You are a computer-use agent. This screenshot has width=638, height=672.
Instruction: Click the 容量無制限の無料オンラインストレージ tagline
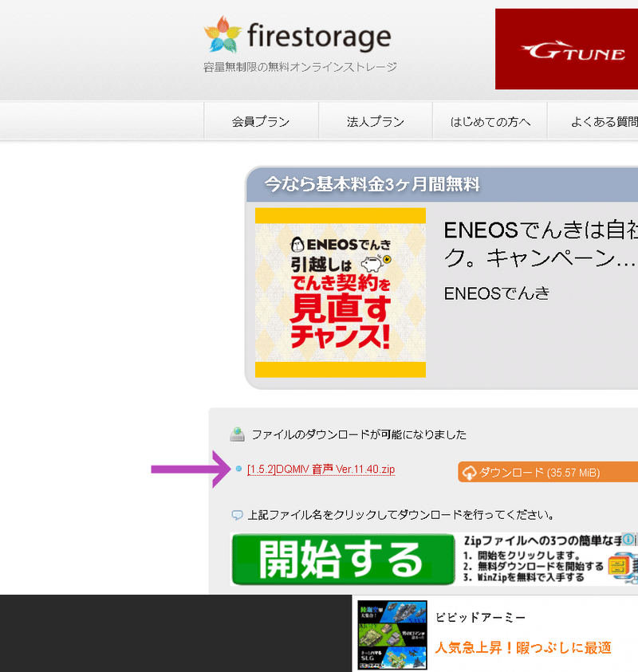point(300,67)
